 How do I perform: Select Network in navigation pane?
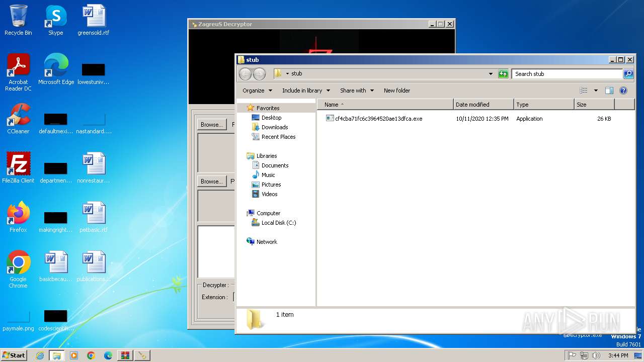[267, 242]
